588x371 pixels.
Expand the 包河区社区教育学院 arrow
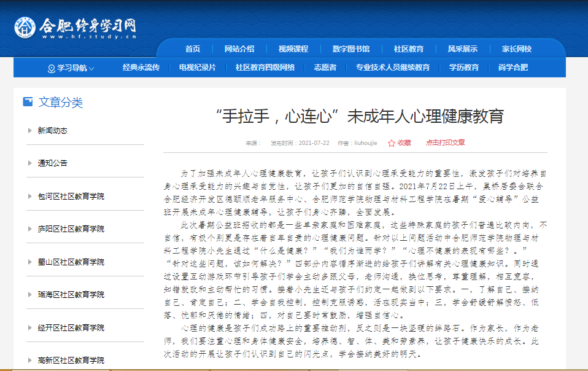click(x=29, y=197)
